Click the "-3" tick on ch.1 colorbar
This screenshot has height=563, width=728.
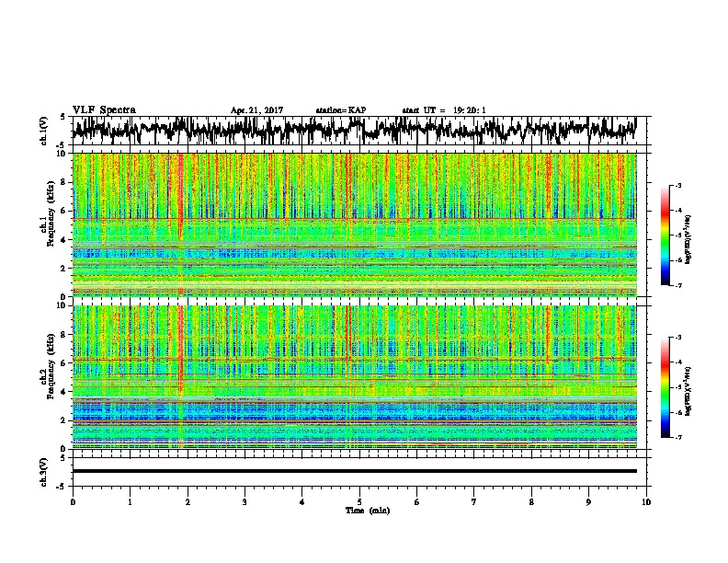[x=678, y=185]
